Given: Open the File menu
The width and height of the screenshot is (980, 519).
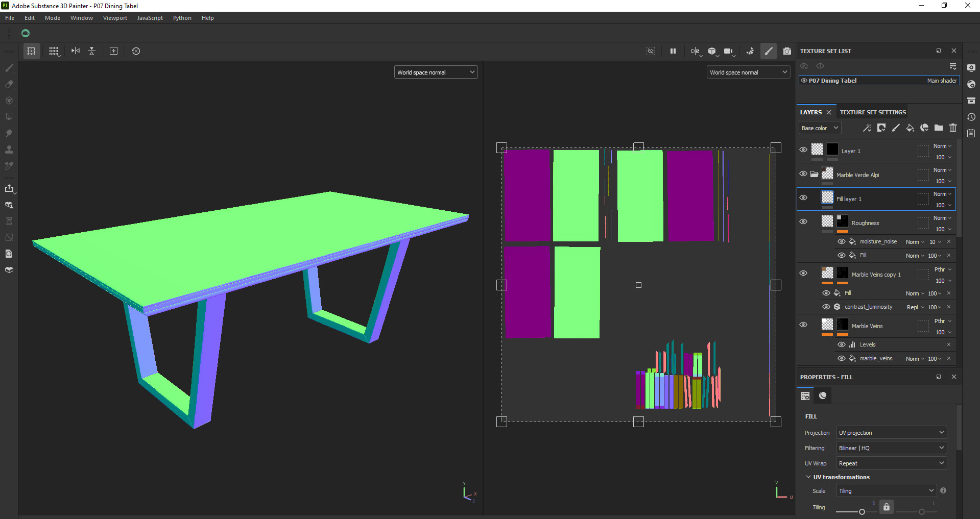Looking at the screenshot, I should point(10,18).
